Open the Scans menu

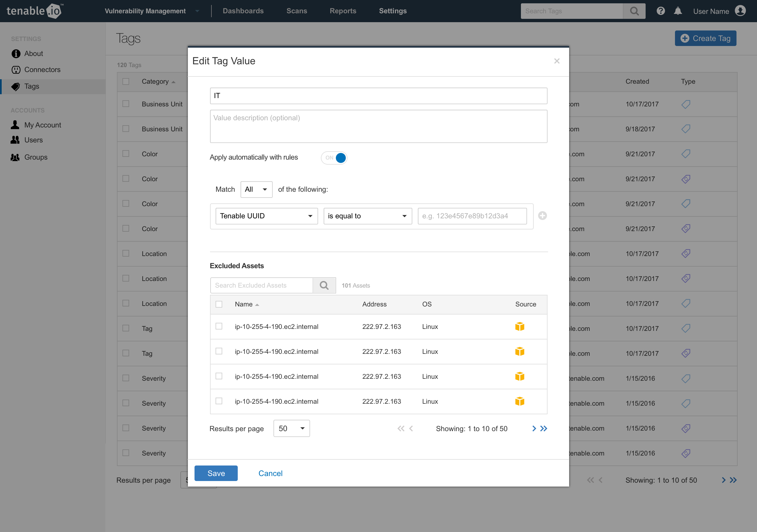(296, 11)
